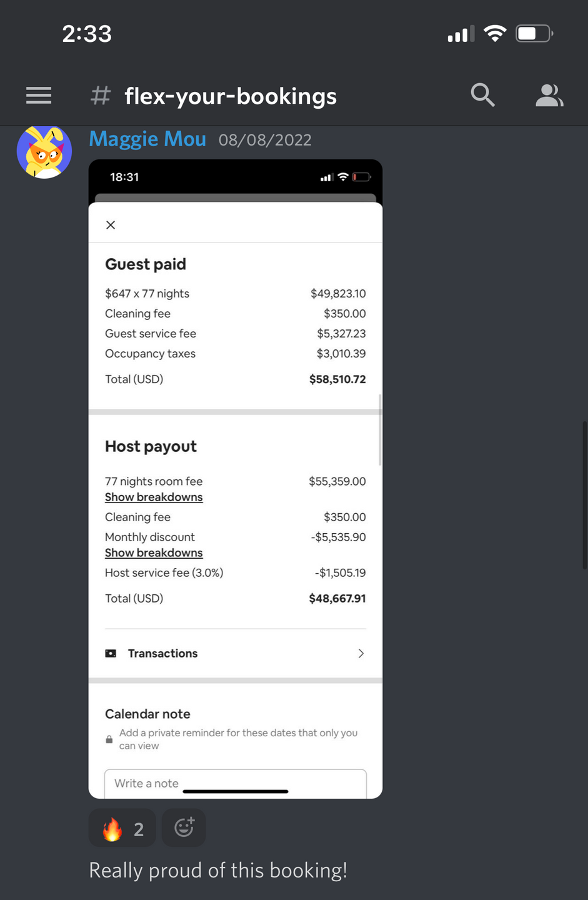Tap the channel hashtag symbol
Screen dimensions: 588x900
click(x=101, y=96)
